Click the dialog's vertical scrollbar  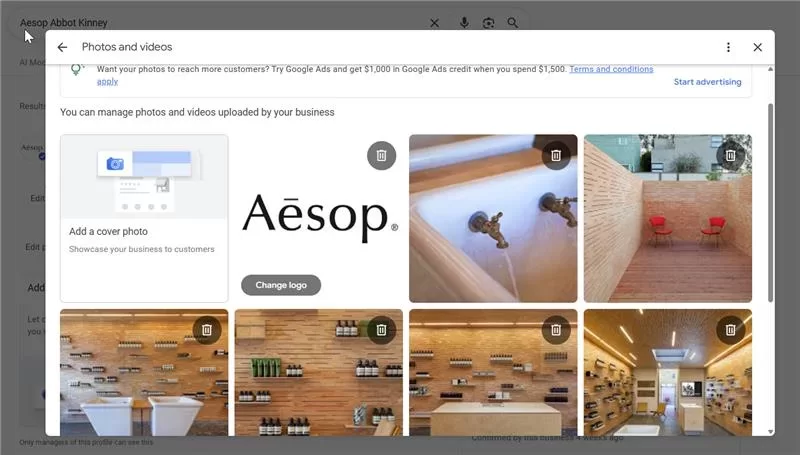769,200
